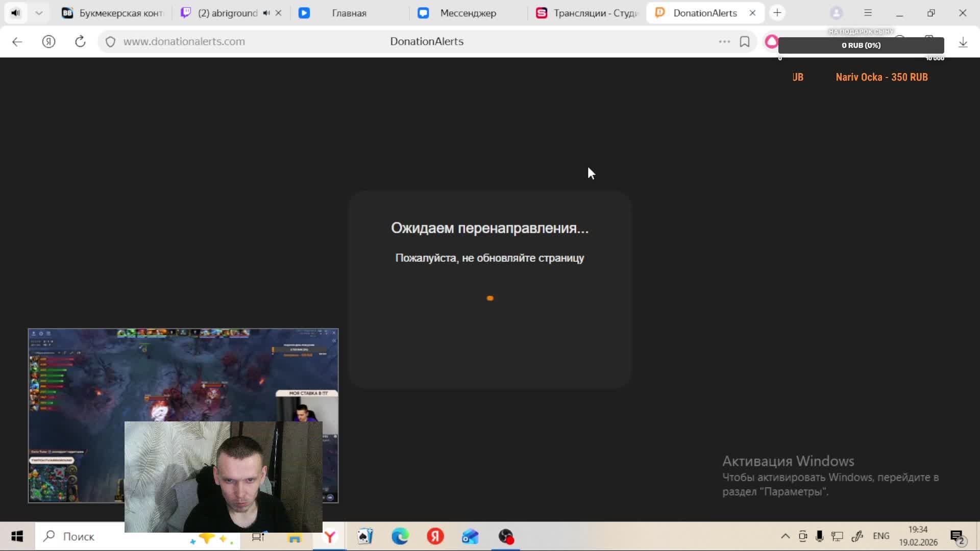Show hidden system tray icons

pyautogui.click(x=785, y=536)
